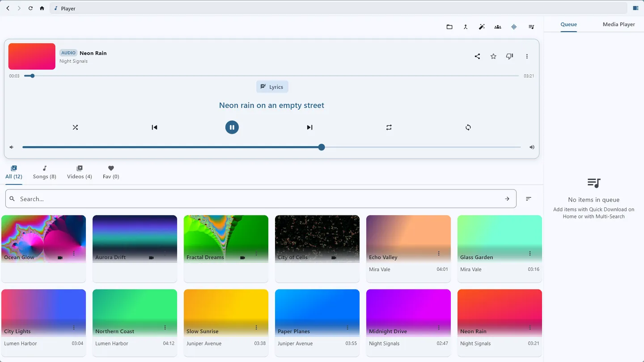Toggle the repeat button
Screen dimensions: 644x362
point(389,127)
